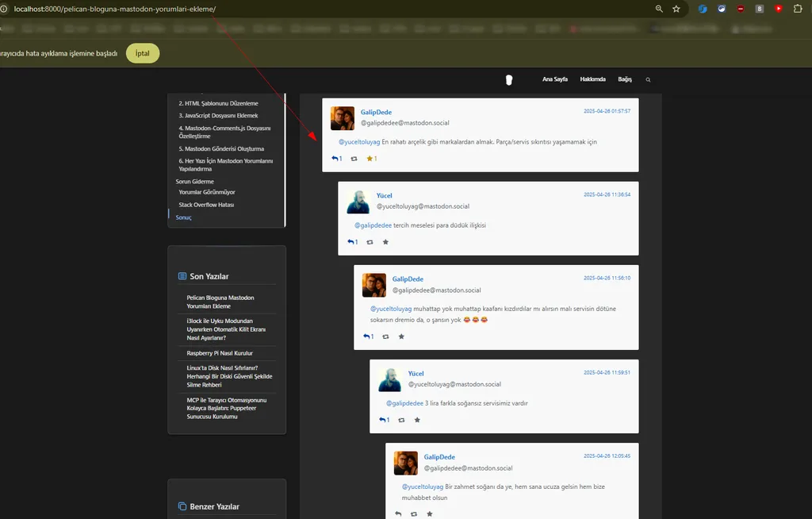The image size is (812, 519).
Task: Boost GalipDede's 12:05:45 comment
Action: (414, 513)
